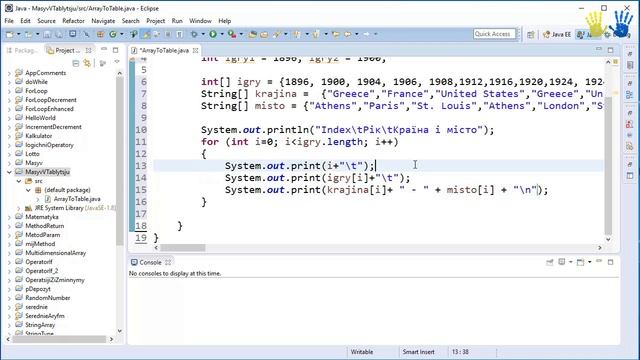Click the Debug bug toolbar icon
The image size is (640, 360).
pyautogui.click(x=194, y=34)
